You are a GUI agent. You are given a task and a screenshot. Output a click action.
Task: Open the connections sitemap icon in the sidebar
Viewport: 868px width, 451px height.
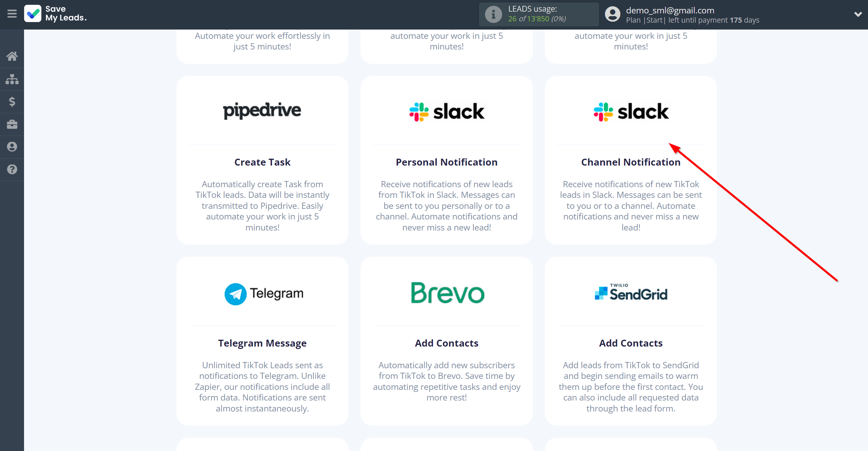(x=12, y=79)
